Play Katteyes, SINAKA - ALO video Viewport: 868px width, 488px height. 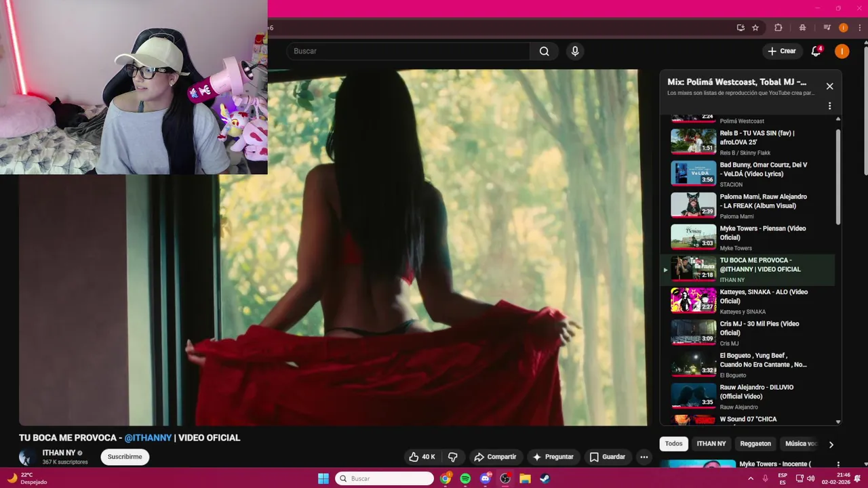(x=693, y=300)
